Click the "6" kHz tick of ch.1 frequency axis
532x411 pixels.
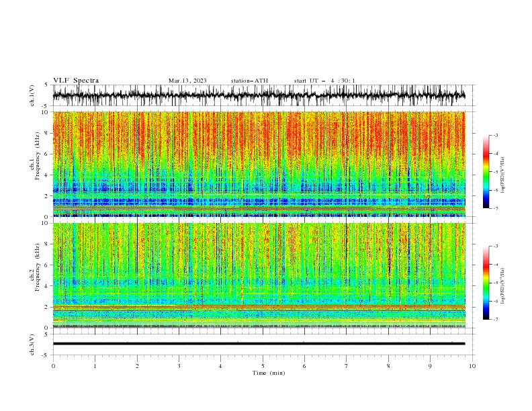pos(47,154)
